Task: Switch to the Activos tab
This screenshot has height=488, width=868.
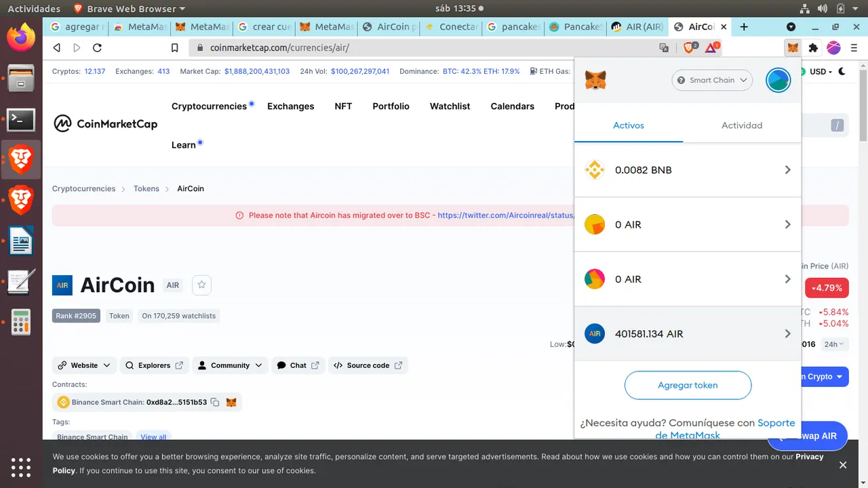Action: [629, 125]
